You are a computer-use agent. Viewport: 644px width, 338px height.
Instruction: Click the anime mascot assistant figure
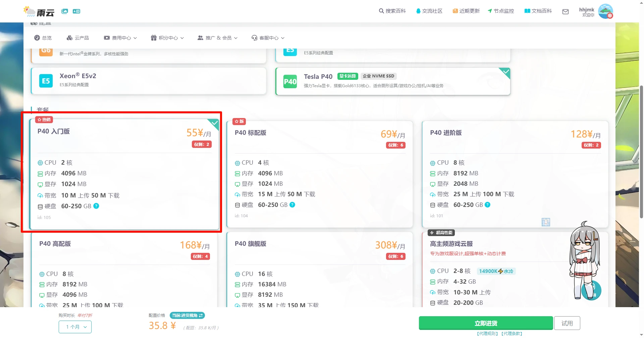(584, 260)
